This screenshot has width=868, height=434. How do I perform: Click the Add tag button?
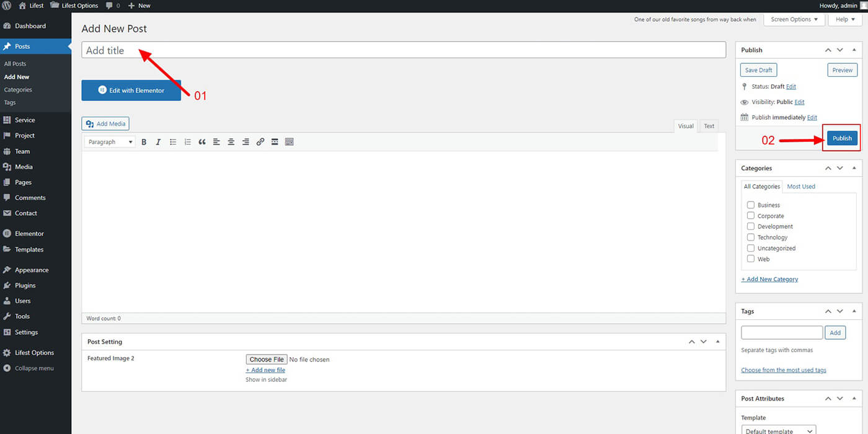[835, 333]
